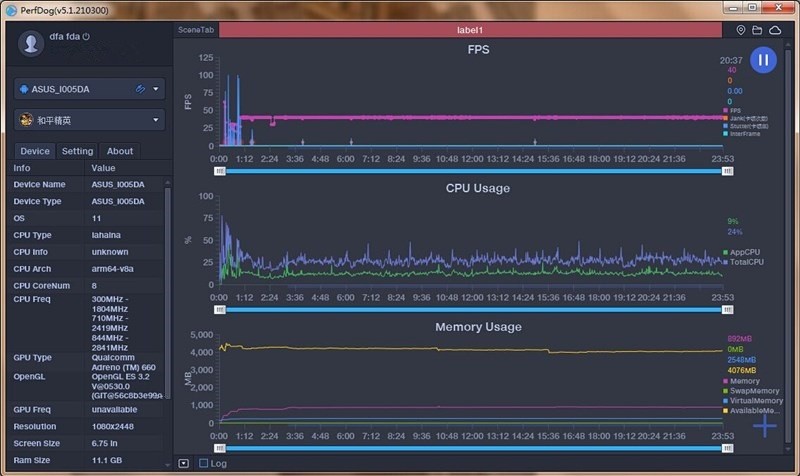This screenshot has width=800, height=476.
Task: Click the link icon next to ASUS_I005DA
Action: pyautogui.click(x=140, y=89)
